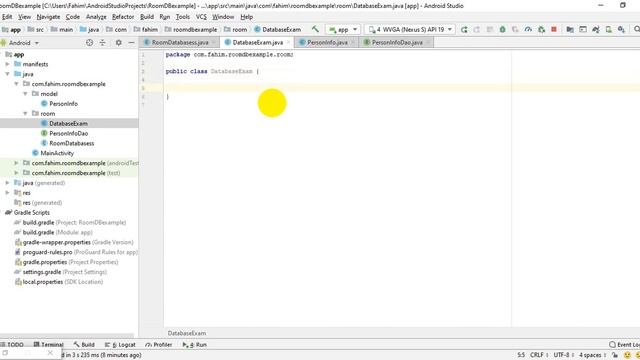Collapse the room package
The height and width of the screenshot is (360, 640).
click(25, 113)
